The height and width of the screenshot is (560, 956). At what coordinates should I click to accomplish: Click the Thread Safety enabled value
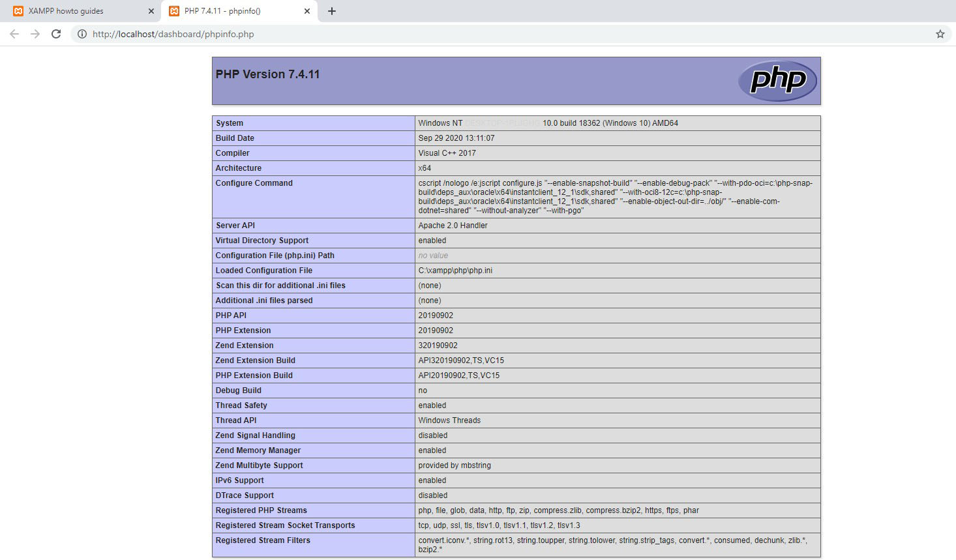click(x=432, y=405)
